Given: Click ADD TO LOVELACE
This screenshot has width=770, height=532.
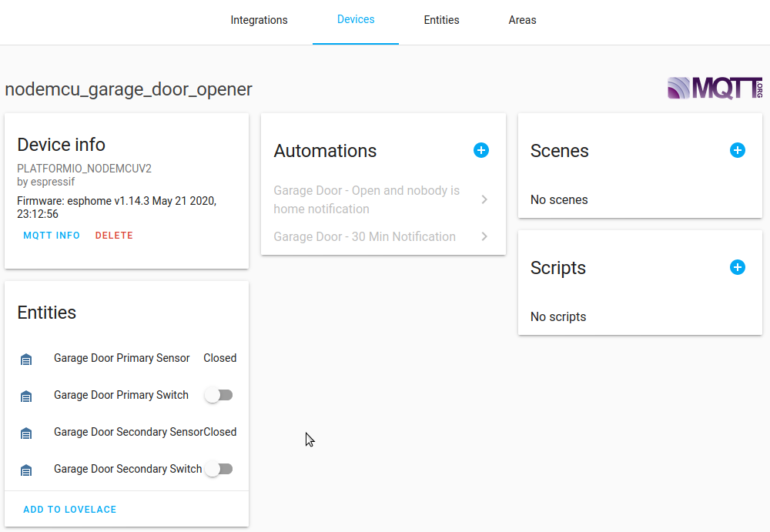Looking at the screenshot, I should (x=70, y=510).
